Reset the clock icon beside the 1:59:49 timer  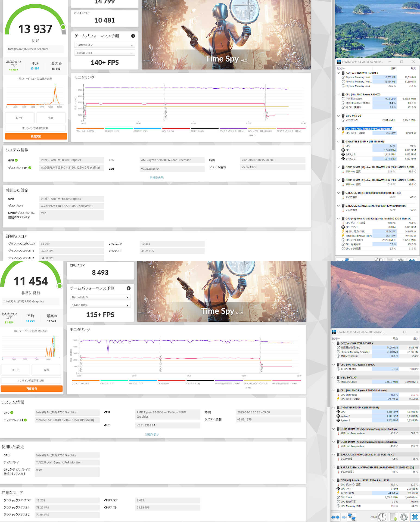point(382,517)
